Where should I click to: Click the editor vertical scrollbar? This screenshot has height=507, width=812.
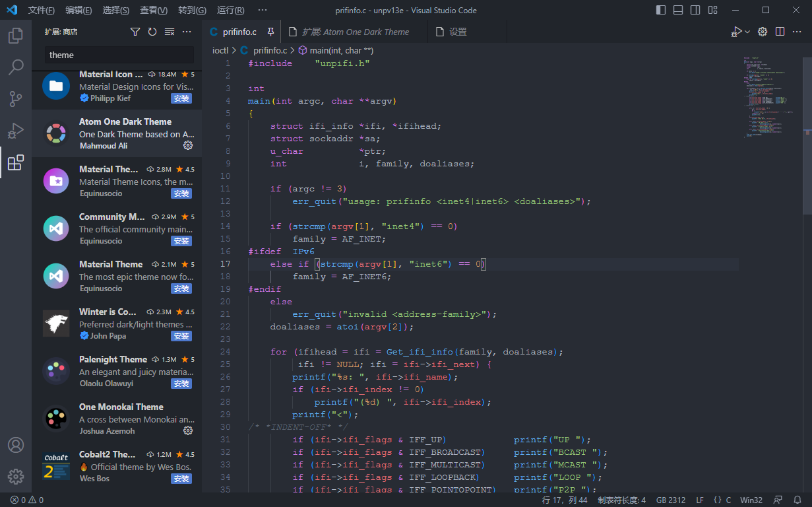point(807,135)
